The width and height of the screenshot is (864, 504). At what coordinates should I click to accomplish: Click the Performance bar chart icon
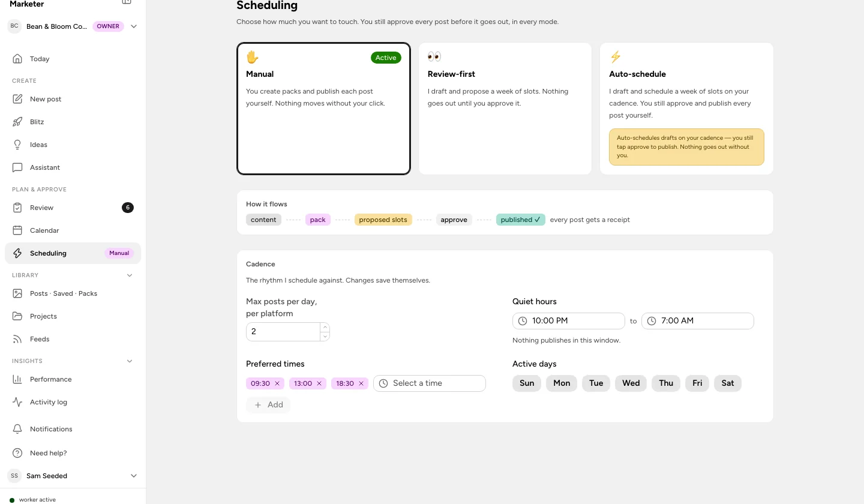click(17, 379)
